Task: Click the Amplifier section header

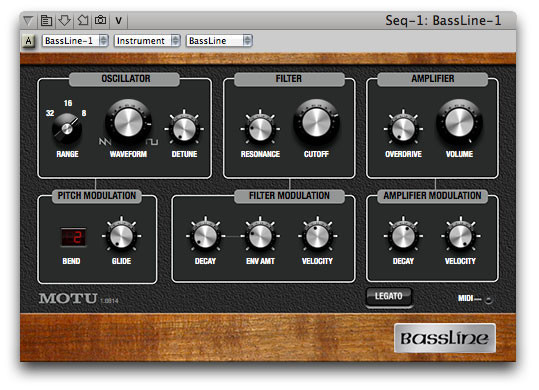Action: point(433,79)
